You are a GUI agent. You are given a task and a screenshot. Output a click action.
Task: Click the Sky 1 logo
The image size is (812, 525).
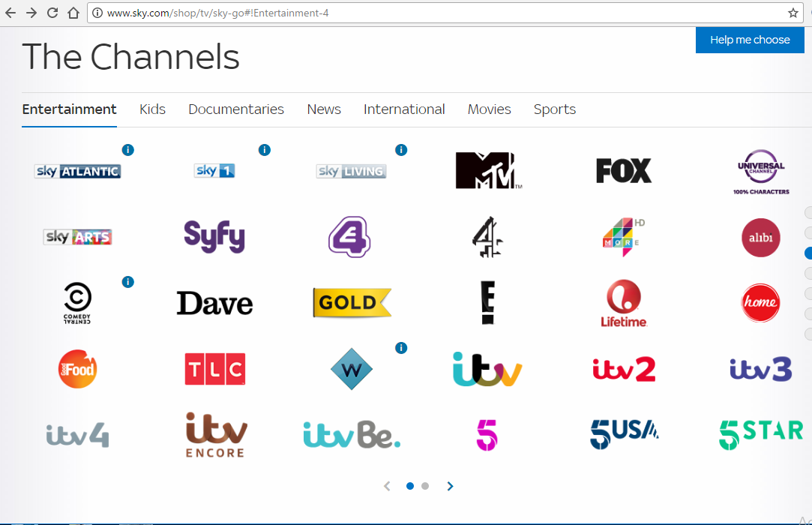[x=214, y=170]
